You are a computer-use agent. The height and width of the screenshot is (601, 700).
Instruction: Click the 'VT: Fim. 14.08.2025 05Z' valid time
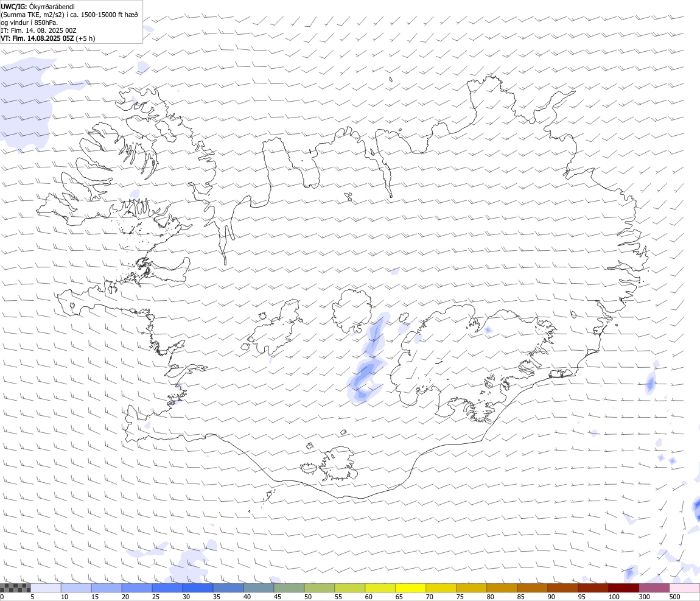(x=37, y=38)
